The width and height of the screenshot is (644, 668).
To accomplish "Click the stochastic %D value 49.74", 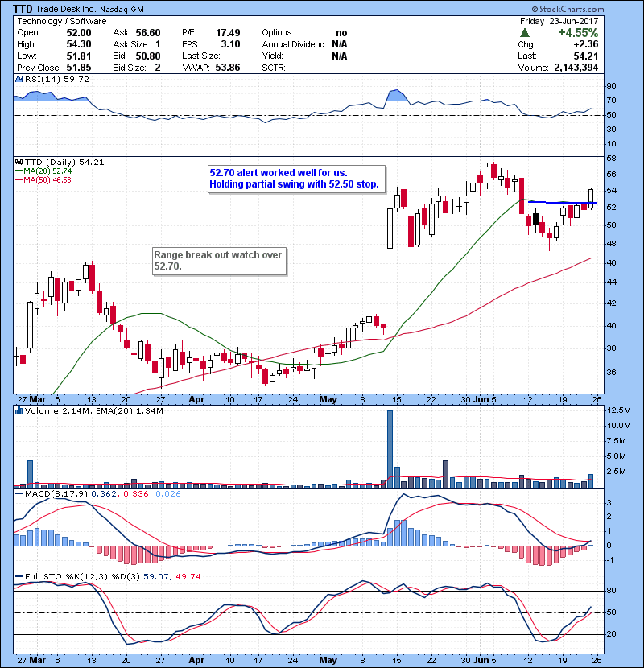I will point(188,577).
